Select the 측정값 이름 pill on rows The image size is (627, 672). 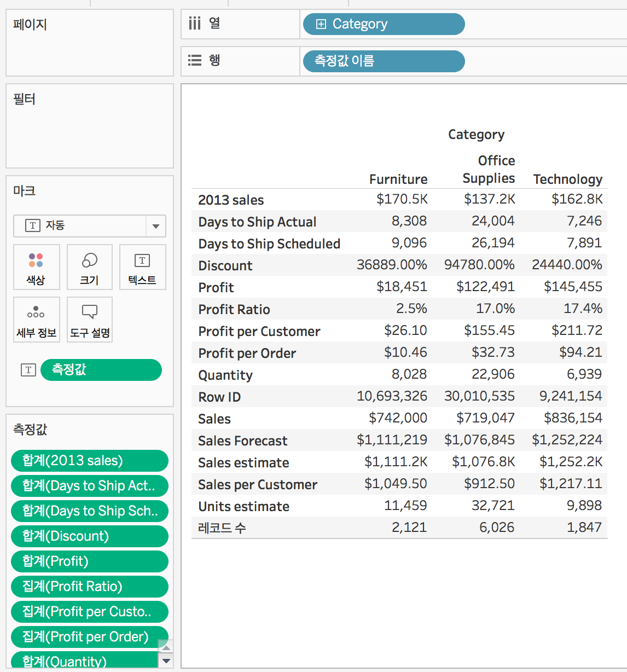(x=384, y=61)
